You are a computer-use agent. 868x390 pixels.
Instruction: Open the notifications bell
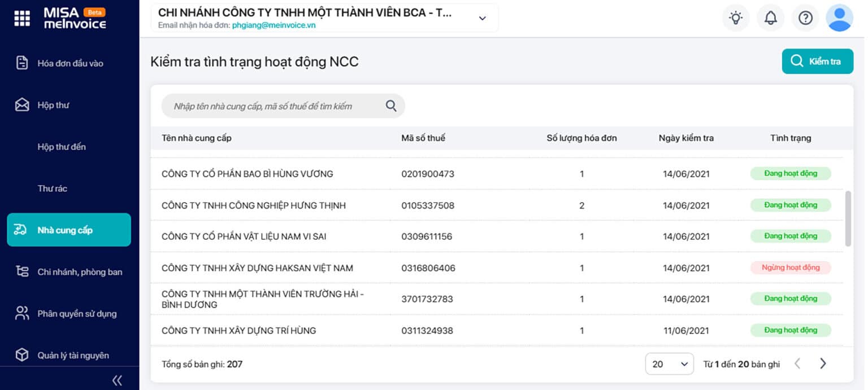coord(771,18)
